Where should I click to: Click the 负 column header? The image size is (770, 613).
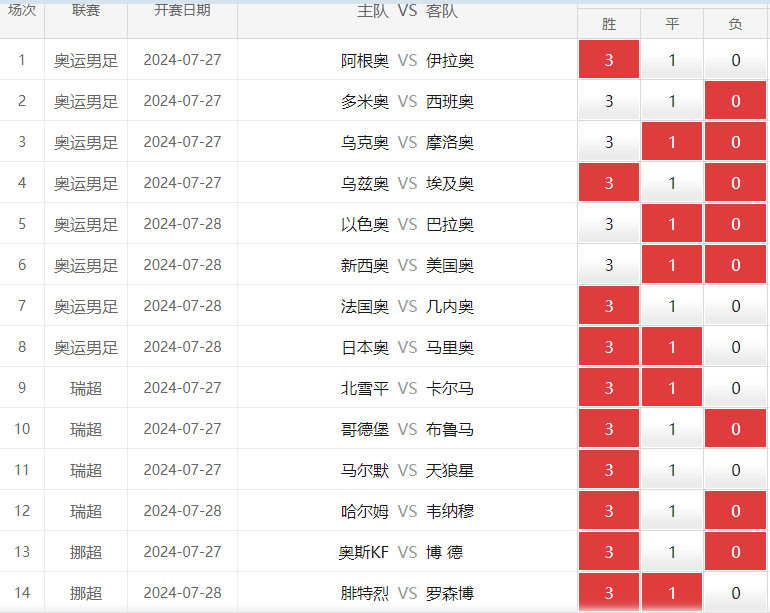(x=735, y=24)
